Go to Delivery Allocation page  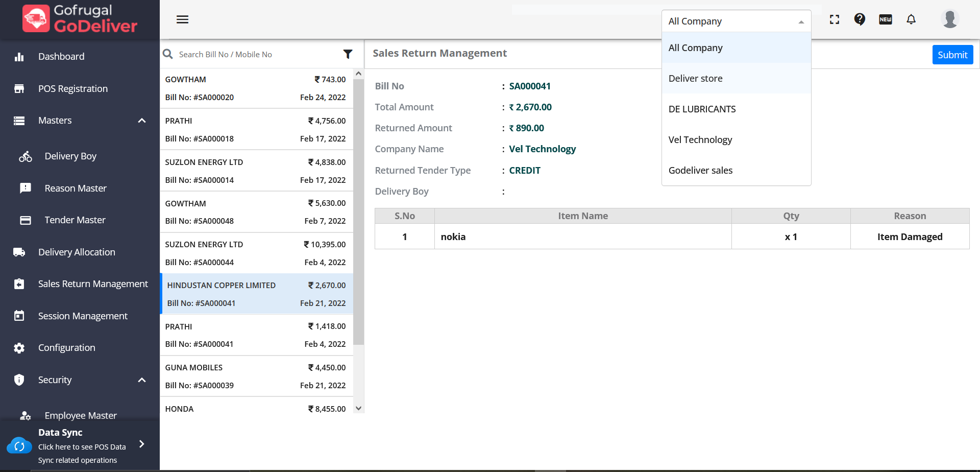pyautogui.click(x=77, y=252)
